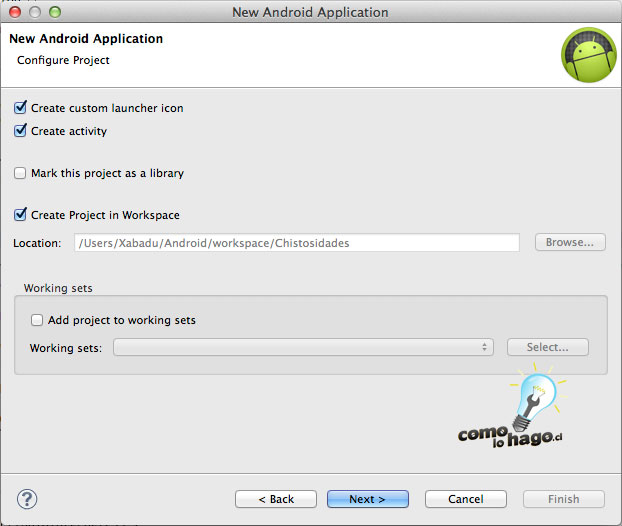The image size is (622, 526).
Task: Click the Finish button
Action: click(x=564, y=499)
